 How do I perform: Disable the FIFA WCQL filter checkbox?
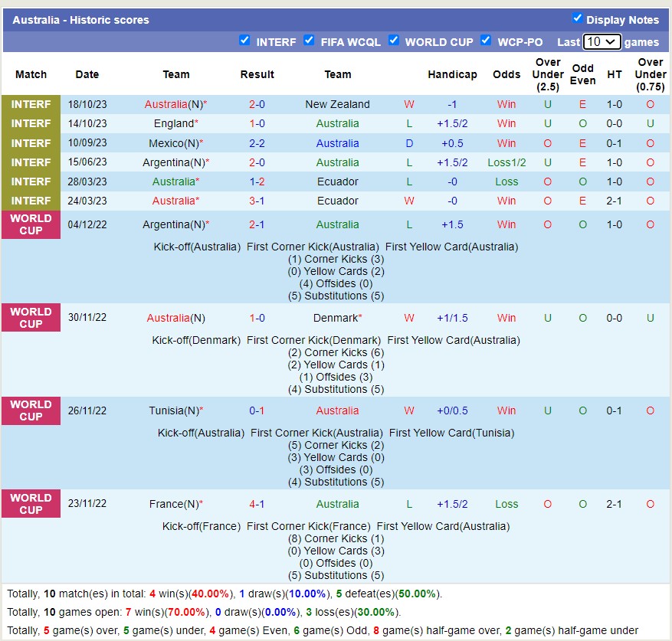click(309, 41)
